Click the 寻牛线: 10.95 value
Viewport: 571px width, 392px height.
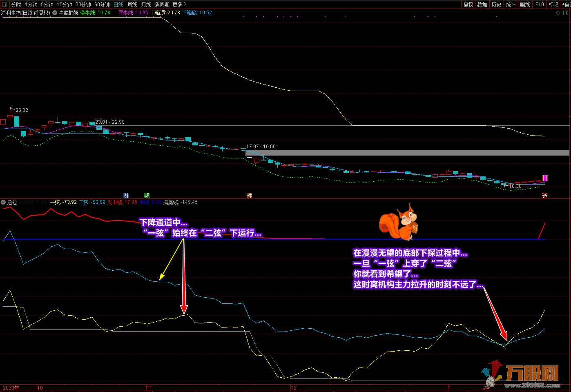pos(133,13)
